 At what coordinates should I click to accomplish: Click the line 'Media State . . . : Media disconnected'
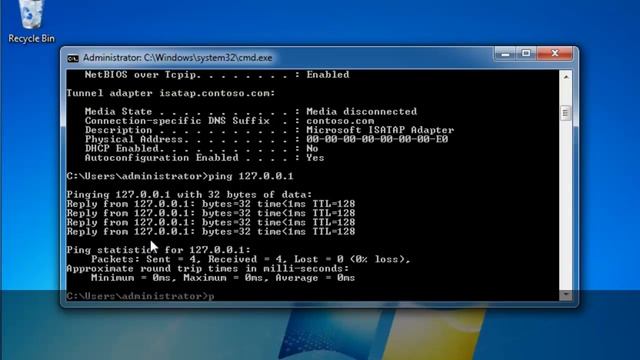251,111
